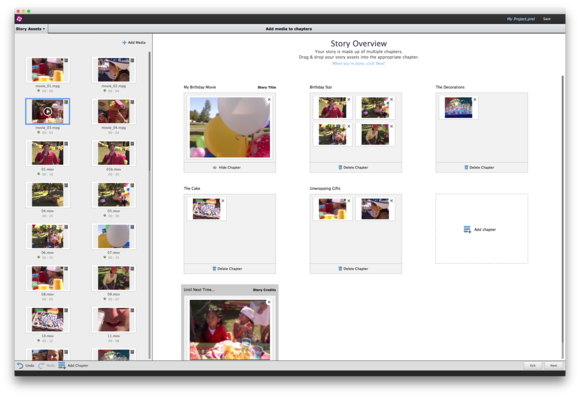Click the Story Assets panel scrollbar
The image size is (580, 397).
tap(149, 111)
